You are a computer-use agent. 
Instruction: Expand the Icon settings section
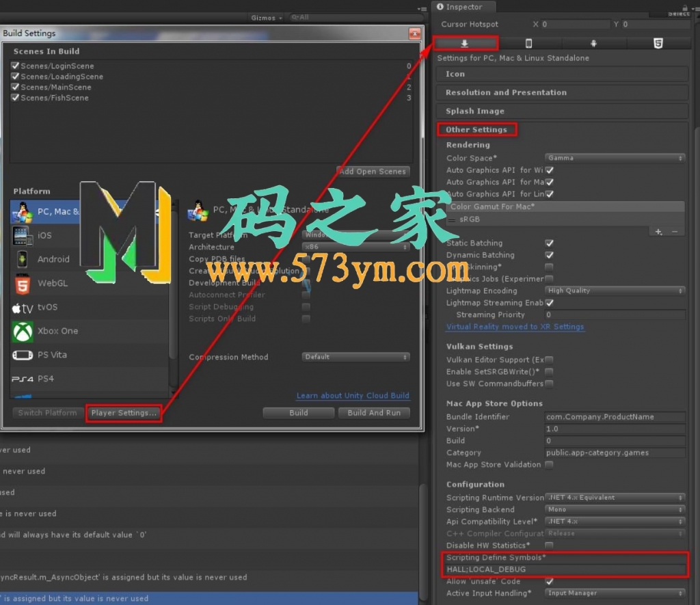[x=562, y=74]
